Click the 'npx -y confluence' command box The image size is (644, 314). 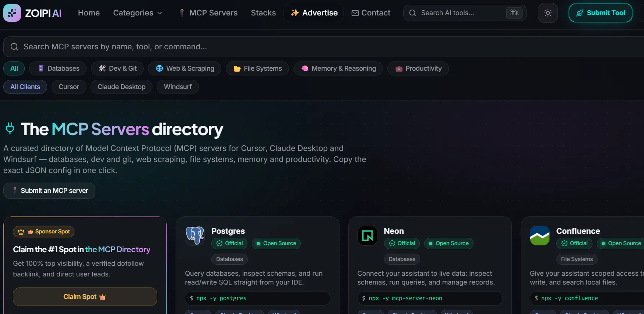(587, 298)
